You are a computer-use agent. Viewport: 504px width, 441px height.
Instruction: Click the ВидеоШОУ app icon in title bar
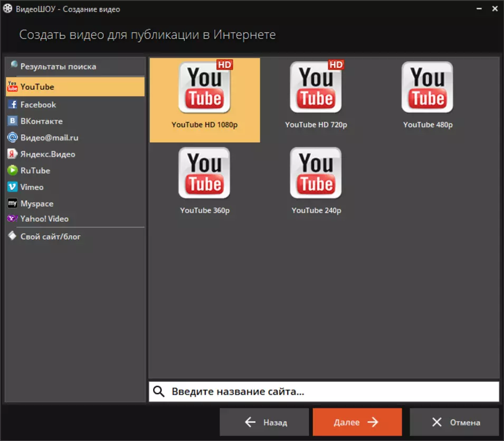(8, 8)
